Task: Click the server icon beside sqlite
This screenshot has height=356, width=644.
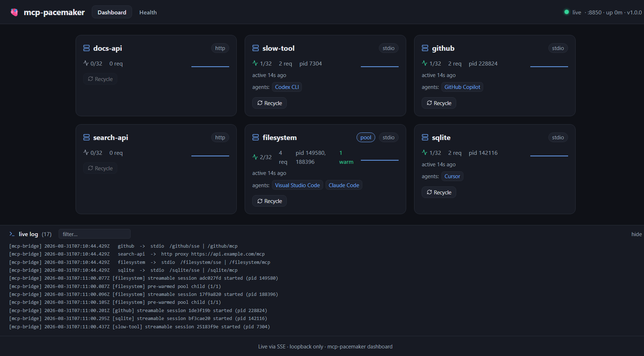Action: tap(425, 138)
